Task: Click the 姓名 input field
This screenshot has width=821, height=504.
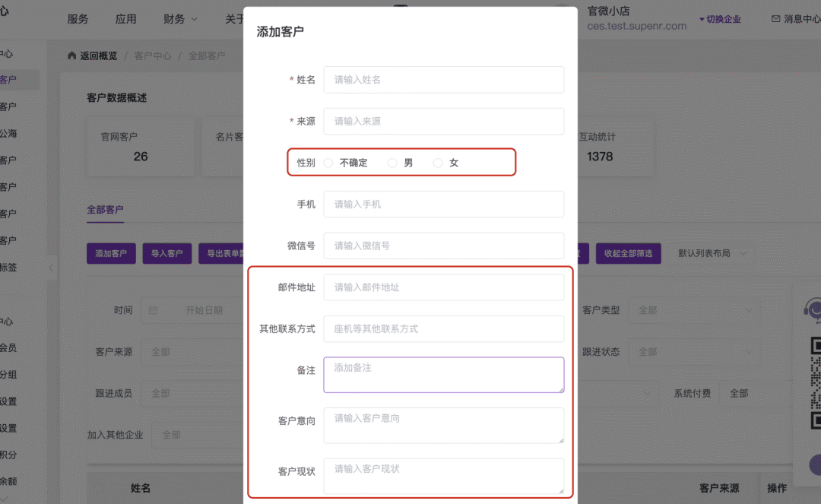Action: (443, 80)
